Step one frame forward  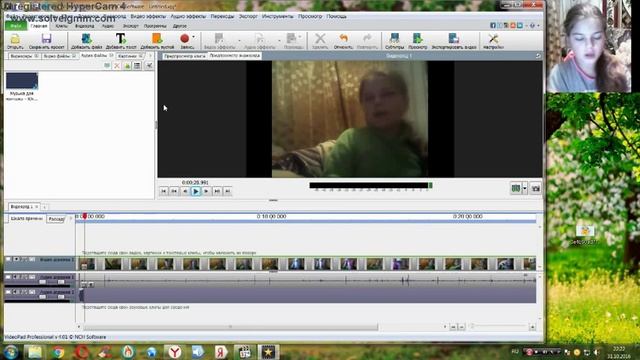coord(207,191)
